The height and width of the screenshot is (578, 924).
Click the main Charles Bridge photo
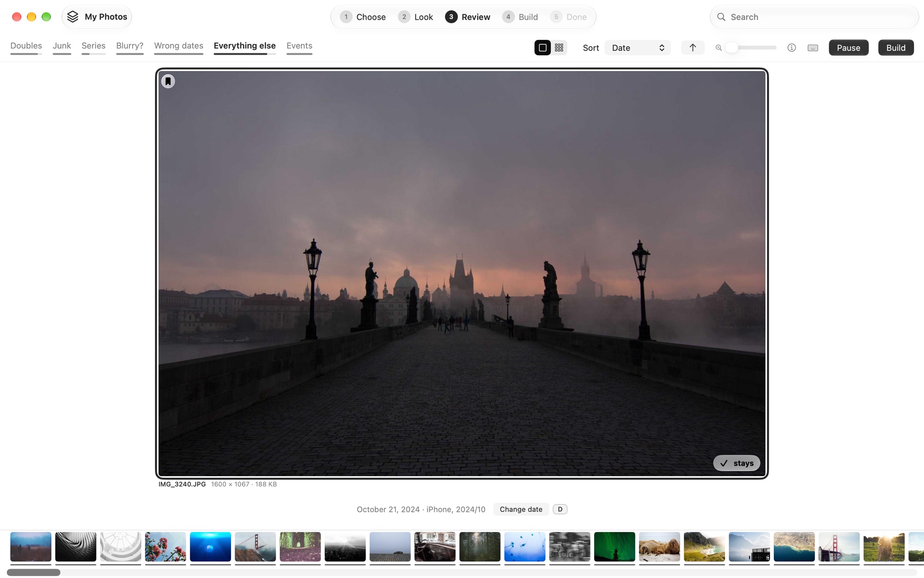(x=462, y=273)
